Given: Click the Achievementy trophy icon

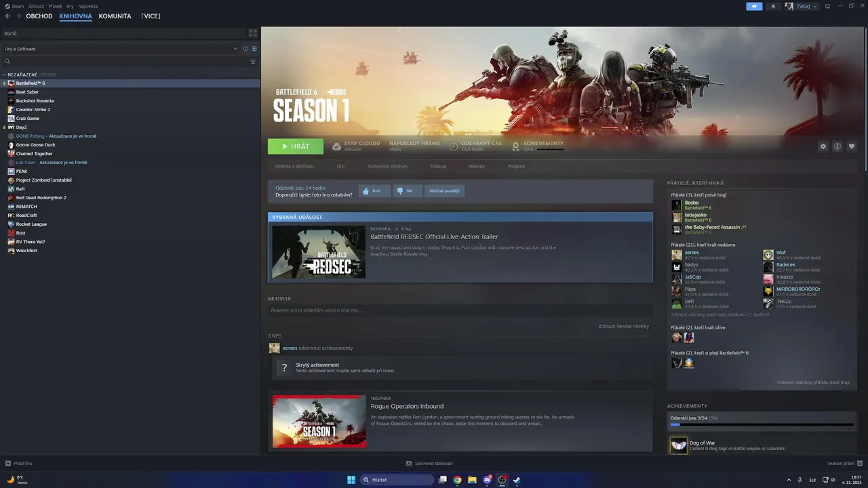Looking at the screenshot, I should tap(516, 146).
